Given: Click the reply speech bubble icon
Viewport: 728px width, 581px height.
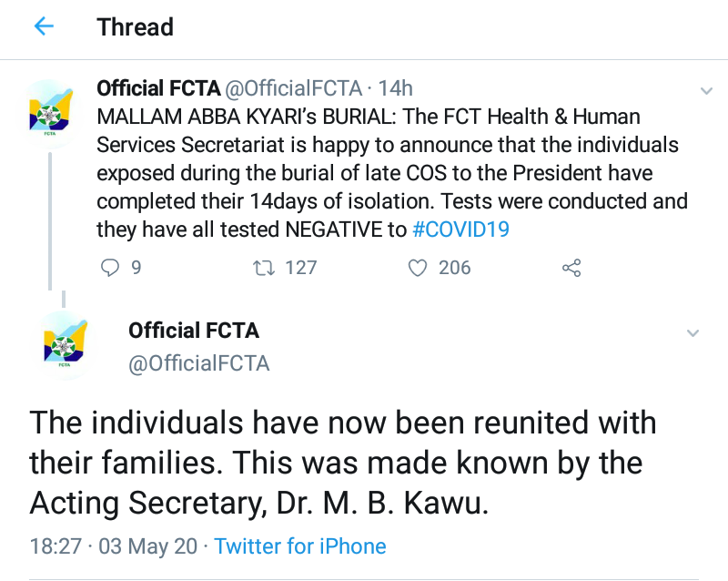Looking at the screenshot, I should click(x=109, y=268).
